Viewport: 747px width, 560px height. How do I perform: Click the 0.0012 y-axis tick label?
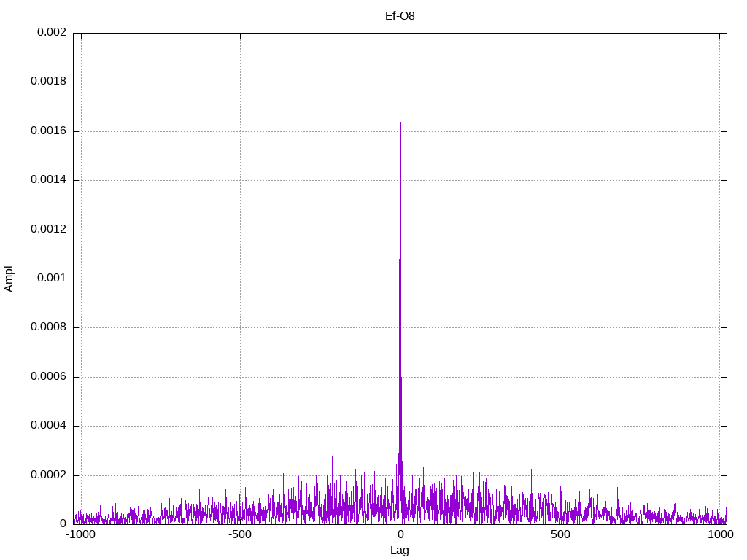(48, 230)
